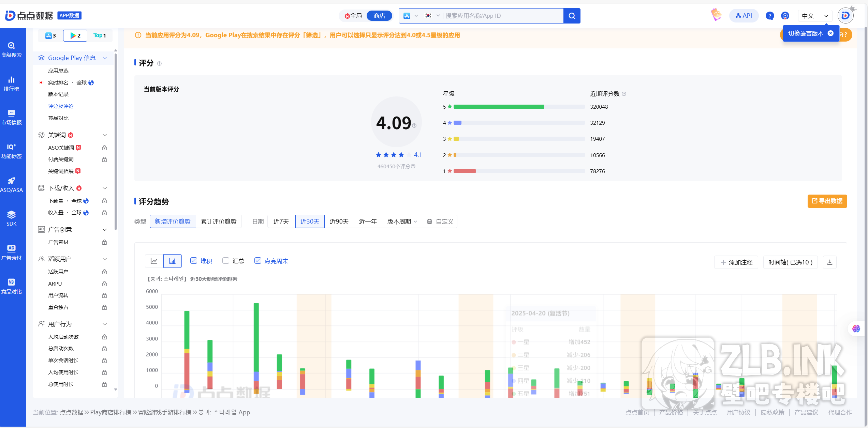Switch to the Tap 1 tab
Viewport: 868px width, 428px height.
100,35
